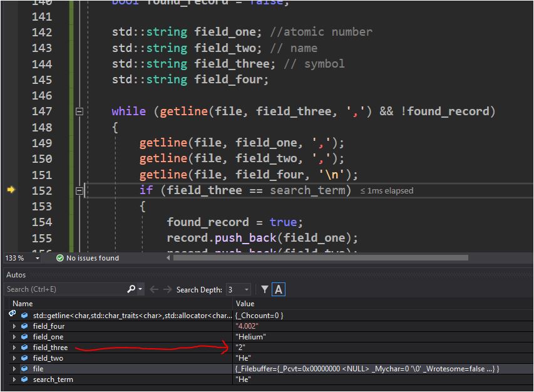Click the left arrow of the horizontal scrollbar
The height and width of the screenshot is (392, 534).
coord(168,258)
